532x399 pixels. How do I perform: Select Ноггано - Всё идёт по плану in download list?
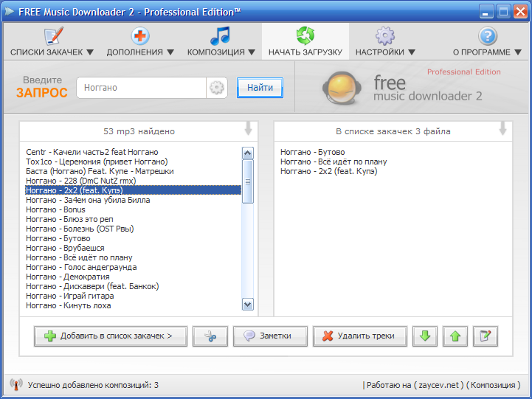click(334, 162)
